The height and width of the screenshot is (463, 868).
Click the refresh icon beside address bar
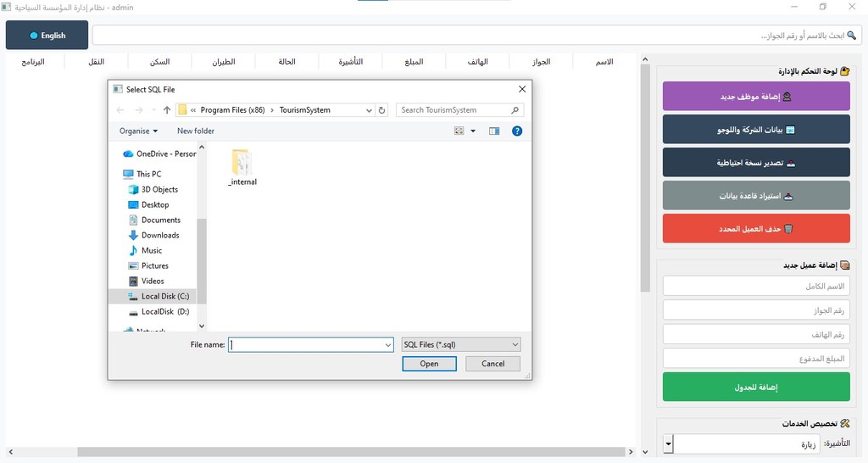pos(382,110)
